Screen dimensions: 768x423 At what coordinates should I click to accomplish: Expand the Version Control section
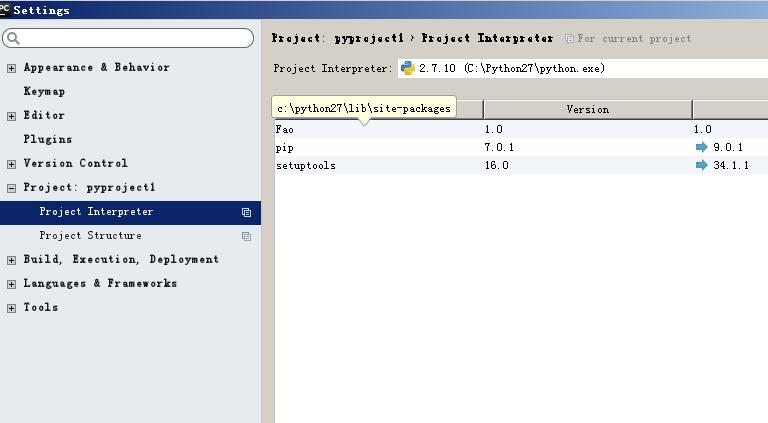[11, 164]
